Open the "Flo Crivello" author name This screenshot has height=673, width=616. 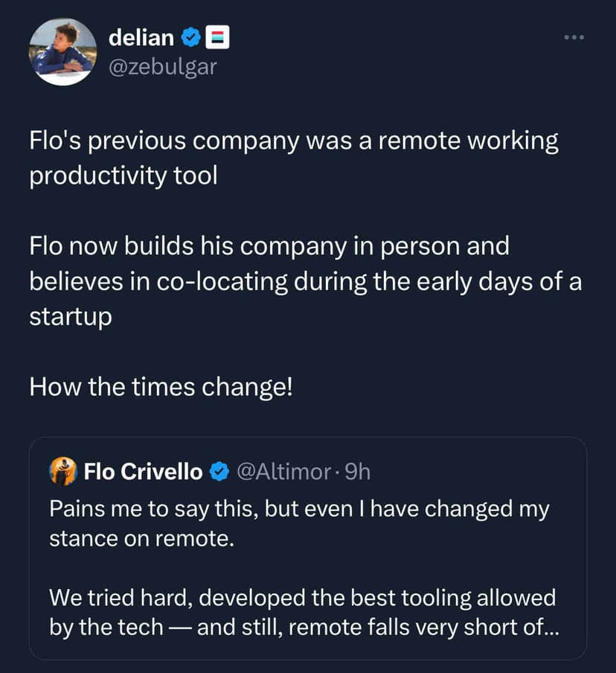143,471
